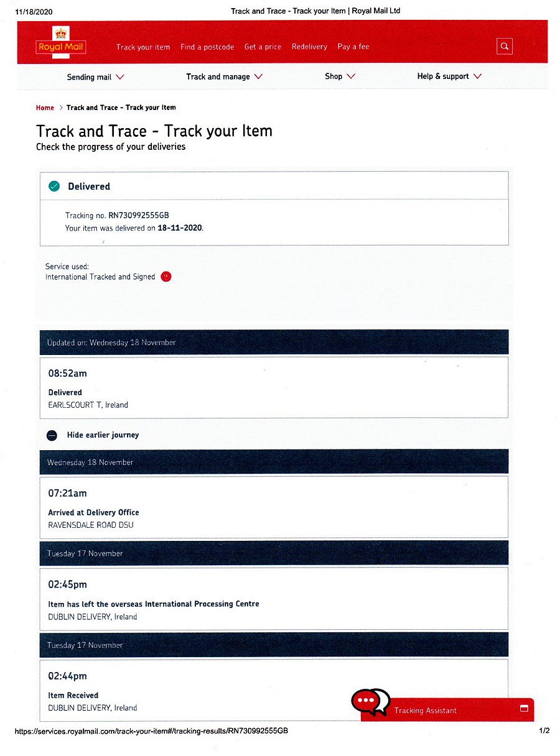560x756 pixels.
Task: Expand the Help & support menu
Action: 449,76
